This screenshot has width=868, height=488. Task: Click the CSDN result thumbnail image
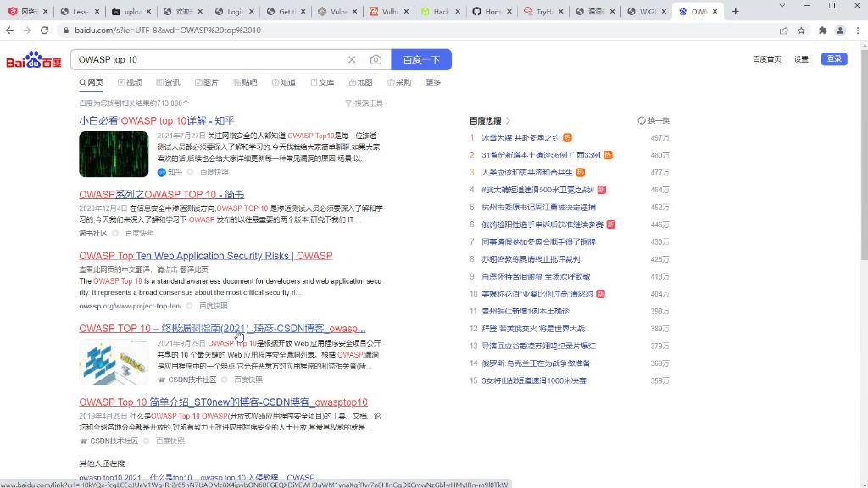click(x=114, y=362)
